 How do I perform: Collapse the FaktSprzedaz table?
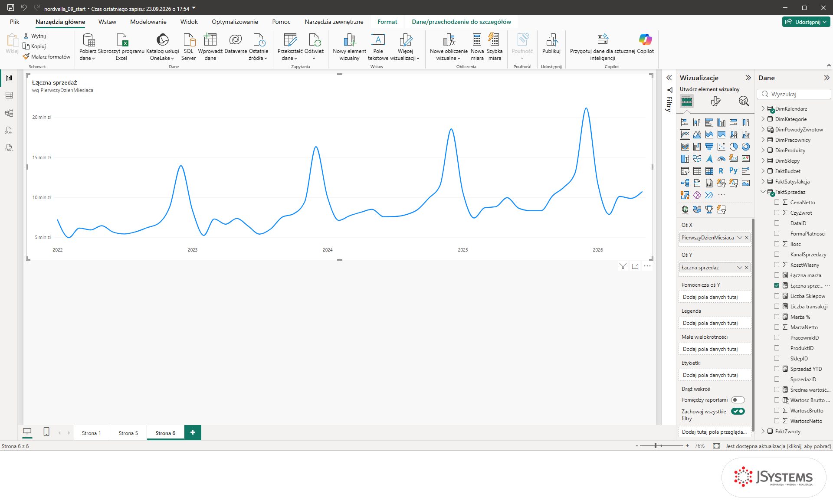pyautogui.click(x=763, y=192)
